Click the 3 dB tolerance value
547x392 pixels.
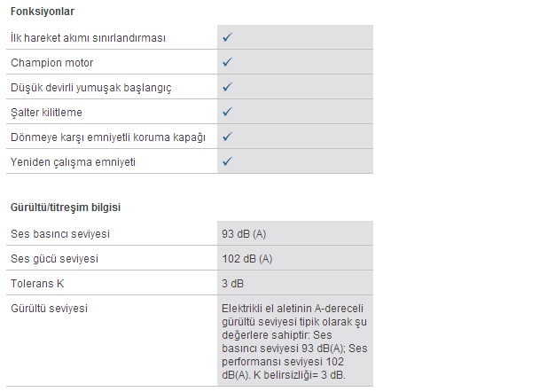232,284
